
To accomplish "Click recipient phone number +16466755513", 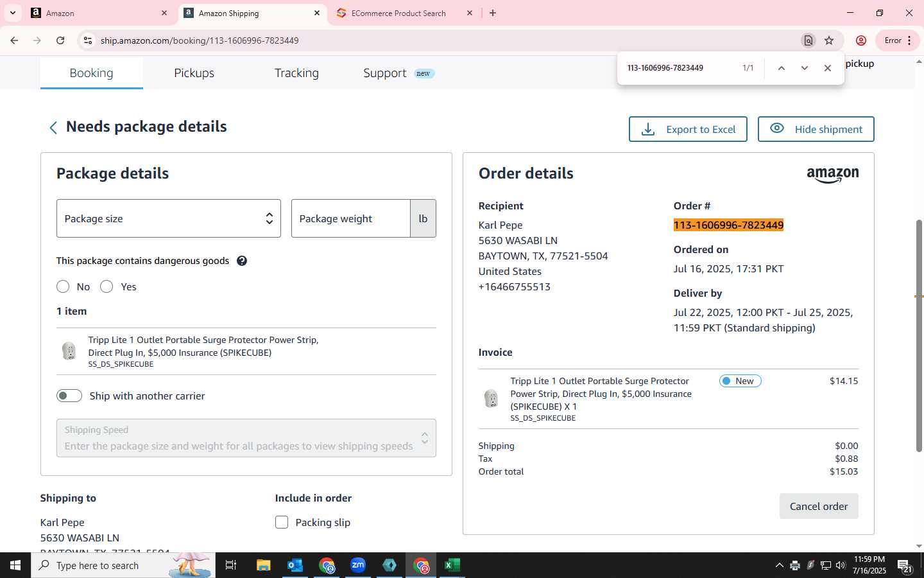I will pyautogui.click(x=515, y=286).
